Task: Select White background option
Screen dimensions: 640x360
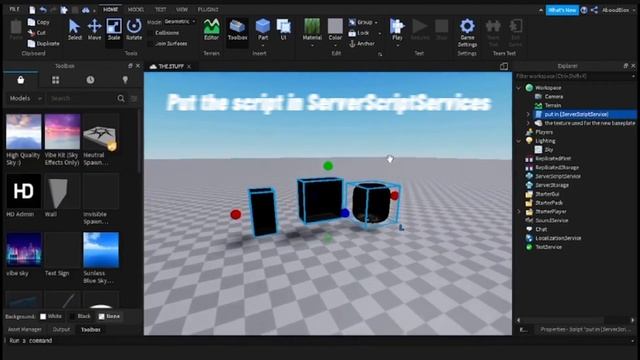Action: coord(51,316)
